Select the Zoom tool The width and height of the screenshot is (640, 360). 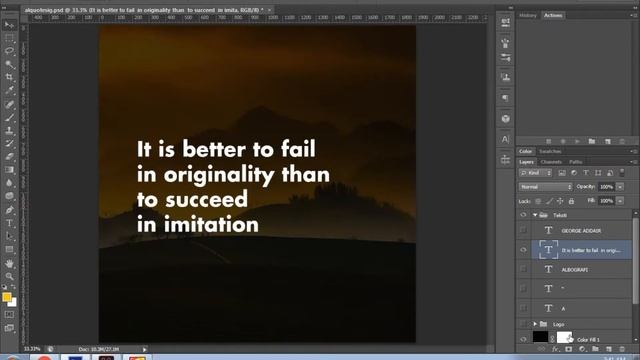pyautogui.click(x=9, y=276)
